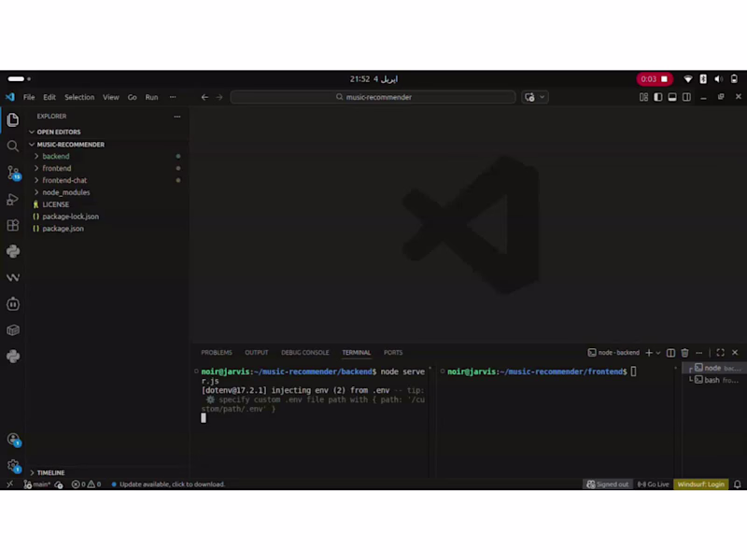Open Run and Debug view
This screenshot has width=747, height=560.
(x=13, y=199)
